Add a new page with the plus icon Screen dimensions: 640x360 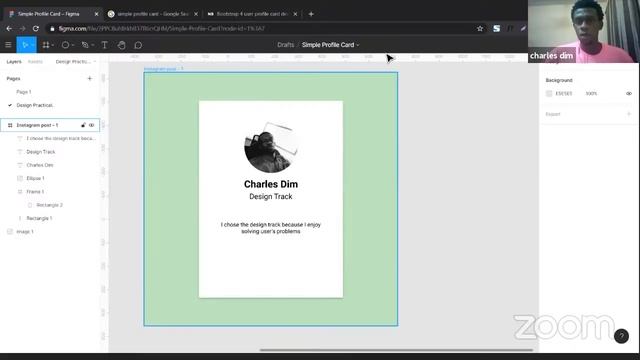pyautogui.click(x=90, y=78)
